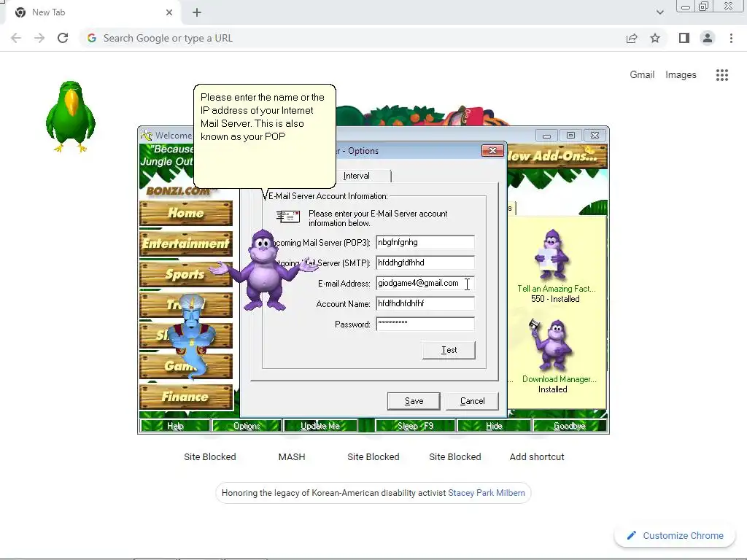Click the mail envelope icon in options dialog
Viewport: 747px width, 560px height.
288,217
